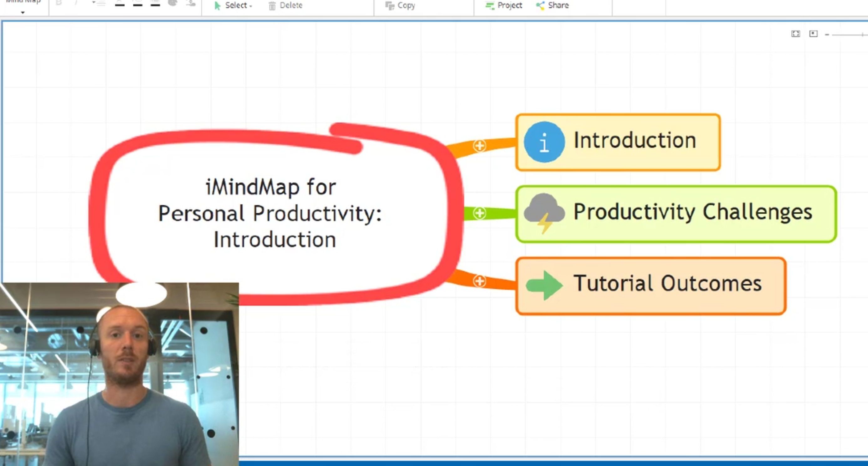868x466 pixels.
Task: Click the Share button
Action: 552,5
